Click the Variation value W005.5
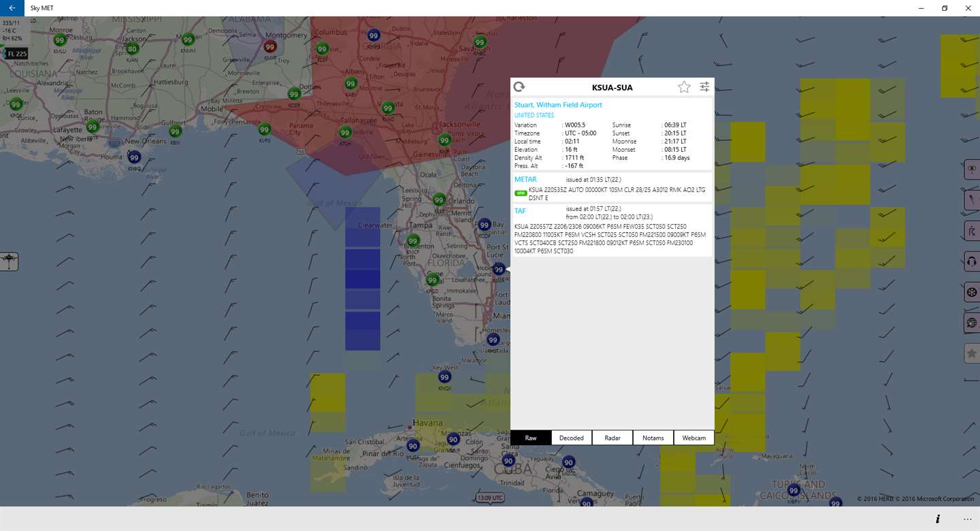 coord(574,125)
